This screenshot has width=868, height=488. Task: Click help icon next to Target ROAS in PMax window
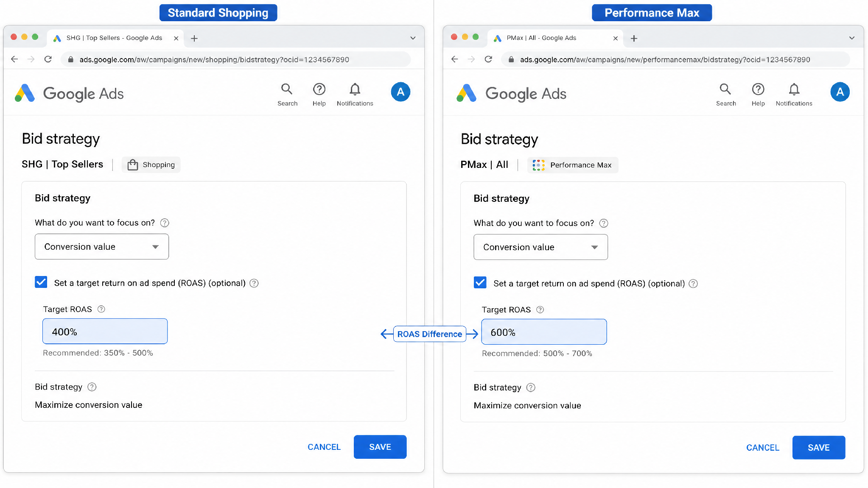[x=540, y=310]
